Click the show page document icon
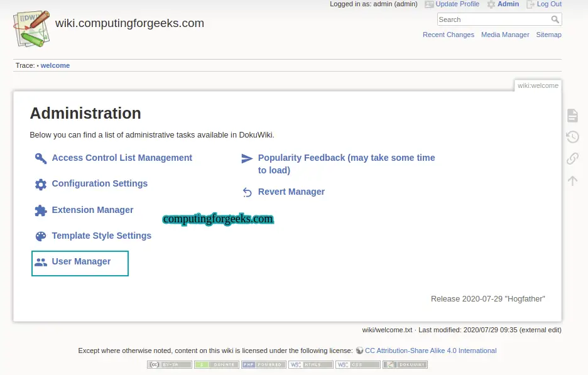Screen dimensions: 588x375 (572, 116)
